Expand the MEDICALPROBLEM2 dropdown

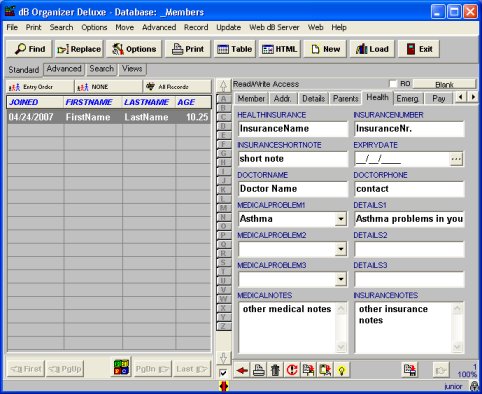[x=341, y=249]
